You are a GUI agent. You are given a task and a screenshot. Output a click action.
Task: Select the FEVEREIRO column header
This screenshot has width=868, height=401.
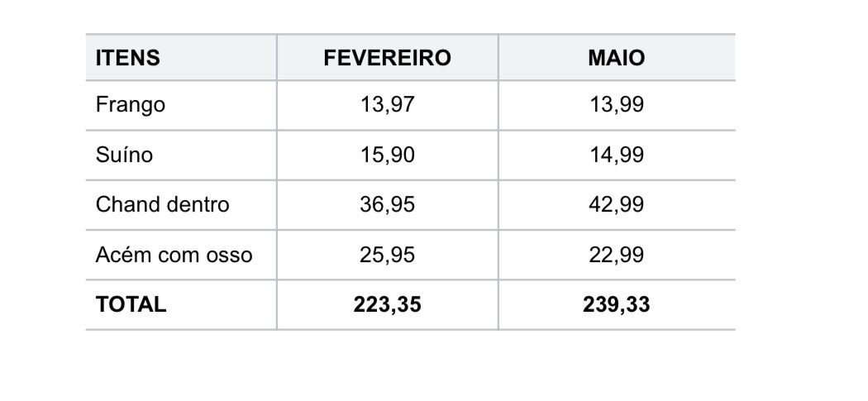coord(388,58)
